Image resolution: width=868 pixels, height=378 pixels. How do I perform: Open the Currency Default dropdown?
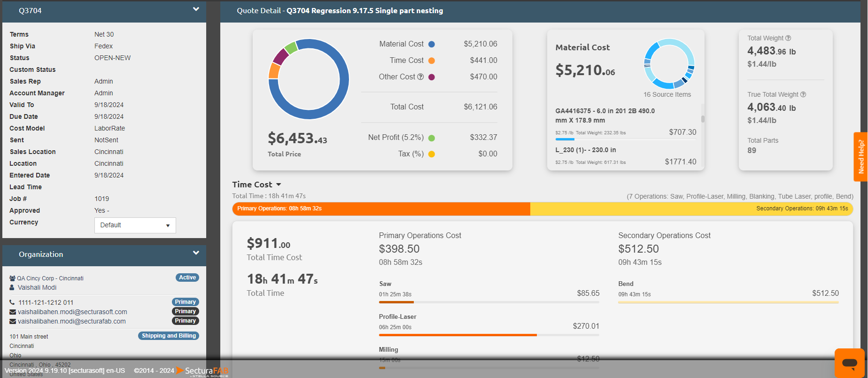tap(135, 225)
